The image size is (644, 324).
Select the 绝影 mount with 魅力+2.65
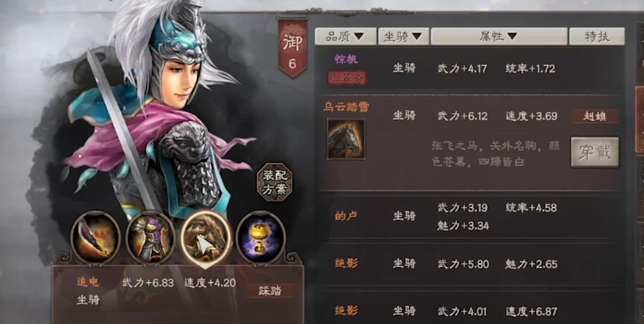click(470, 263)
